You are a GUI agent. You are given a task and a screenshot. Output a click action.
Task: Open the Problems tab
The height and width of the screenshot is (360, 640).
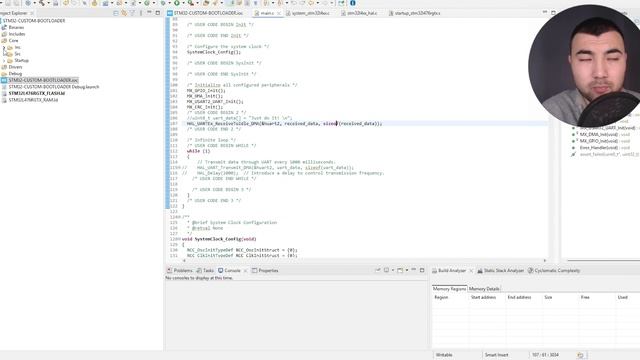[x=180, y=271]
